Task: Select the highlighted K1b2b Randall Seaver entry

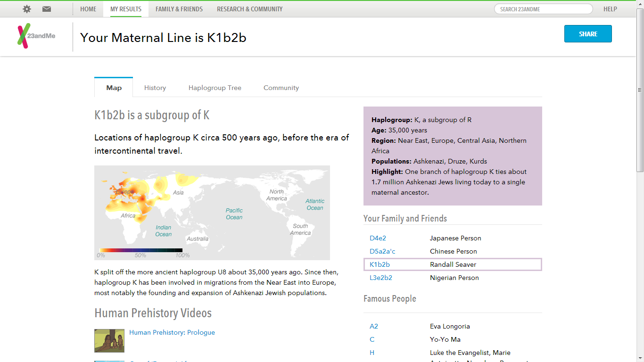Action: [x=453, y=264]
